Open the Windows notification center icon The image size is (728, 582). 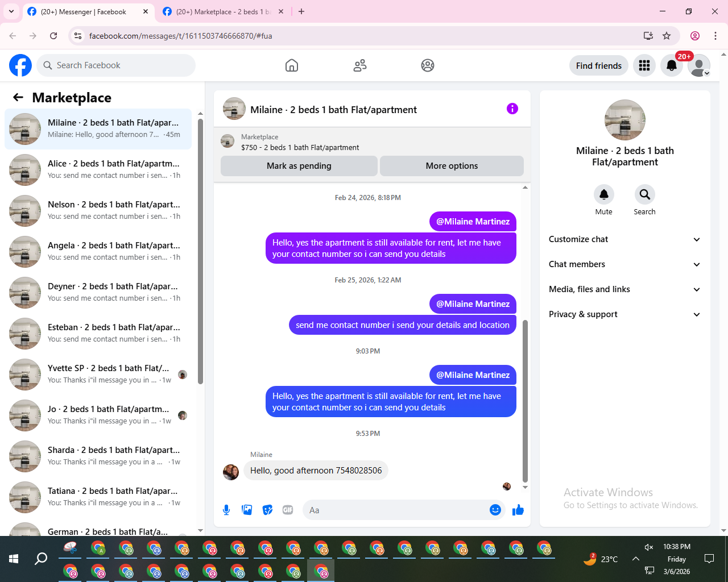coord(709,559)
